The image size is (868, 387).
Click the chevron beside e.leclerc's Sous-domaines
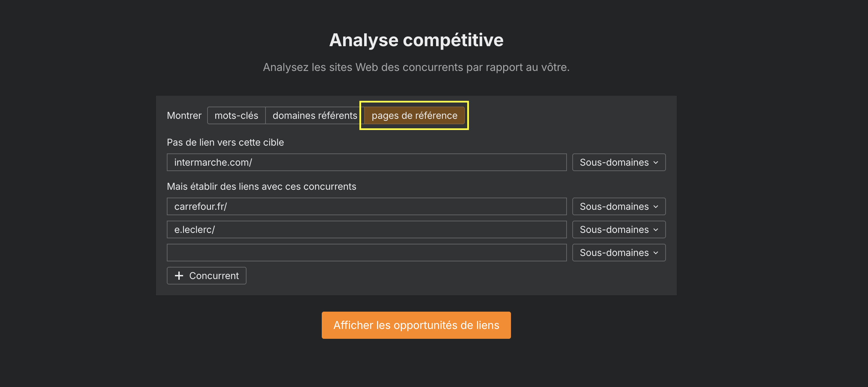(x=655, y=229)
